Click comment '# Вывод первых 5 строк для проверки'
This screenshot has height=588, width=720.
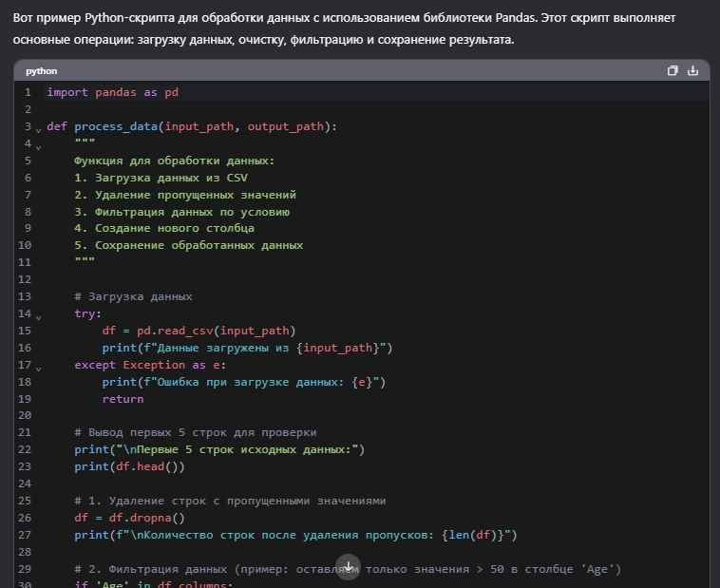[195, 432]
